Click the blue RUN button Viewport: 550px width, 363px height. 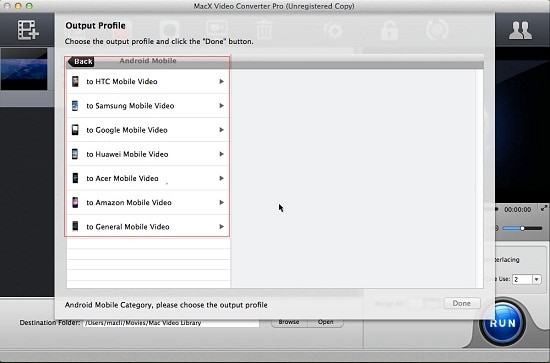tap(503, 323)
